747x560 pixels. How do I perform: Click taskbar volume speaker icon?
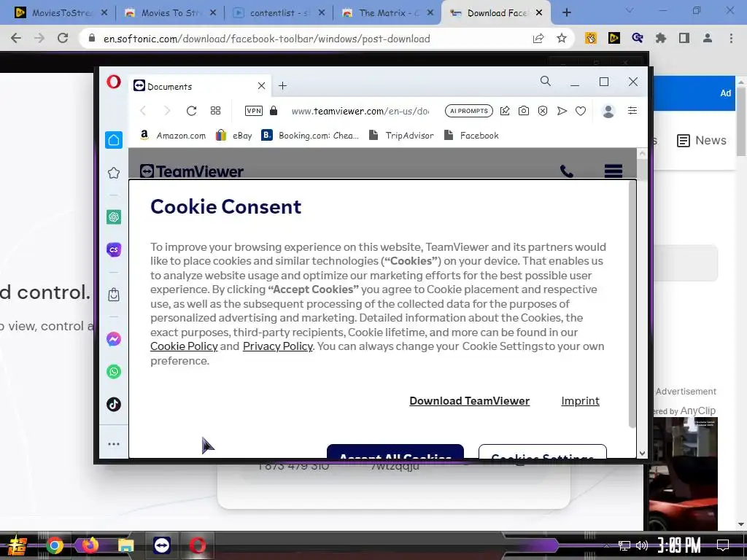pyautogui.click(x=642, y=545)
